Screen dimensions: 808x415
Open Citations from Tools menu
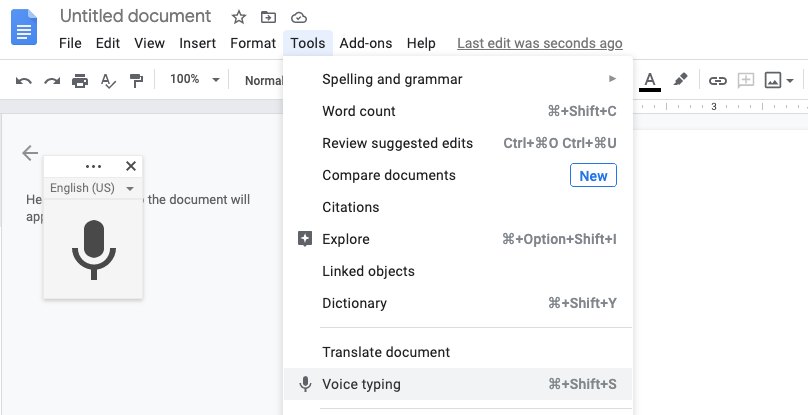[458, 207]
